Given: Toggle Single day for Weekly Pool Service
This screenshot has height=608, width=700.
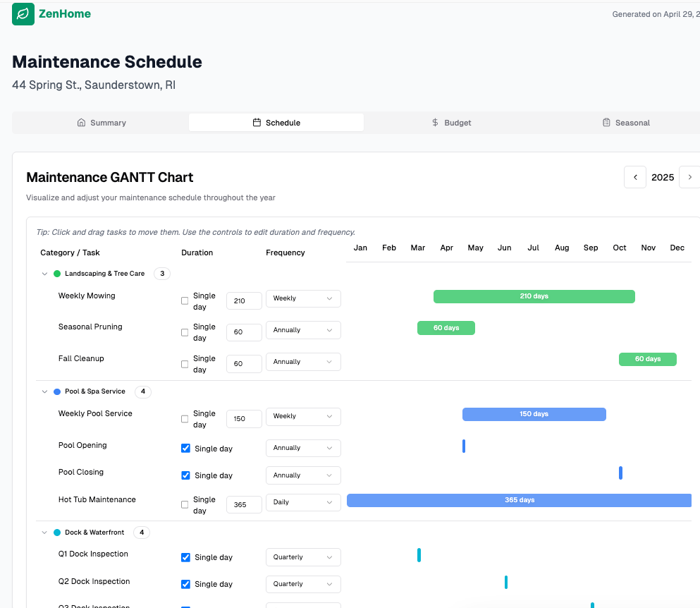Looking at the screenshot, I should coord(185,419).
